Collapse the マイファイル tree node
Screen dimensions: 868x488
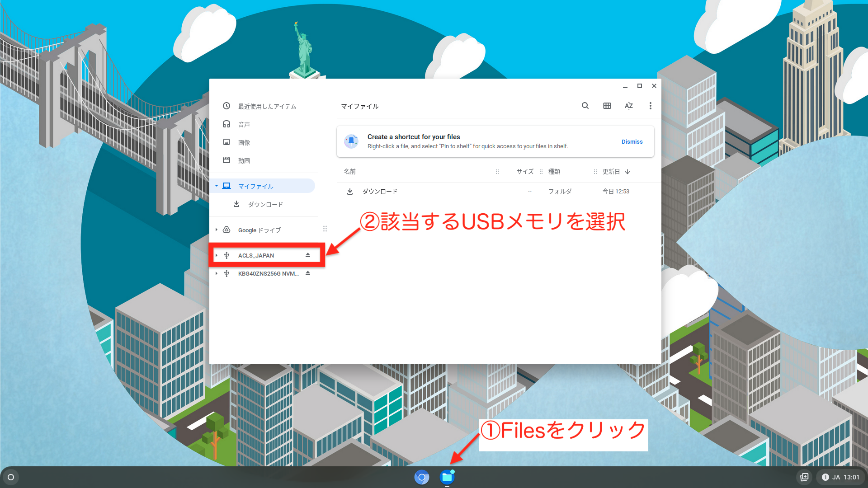point(217,186)
